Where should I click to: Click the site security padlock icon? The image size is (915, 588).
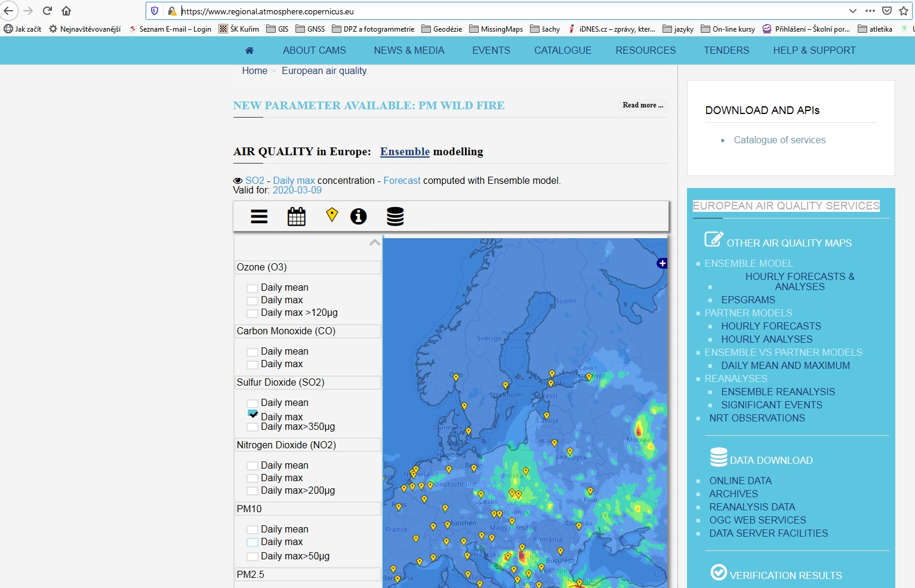(172, 11)
